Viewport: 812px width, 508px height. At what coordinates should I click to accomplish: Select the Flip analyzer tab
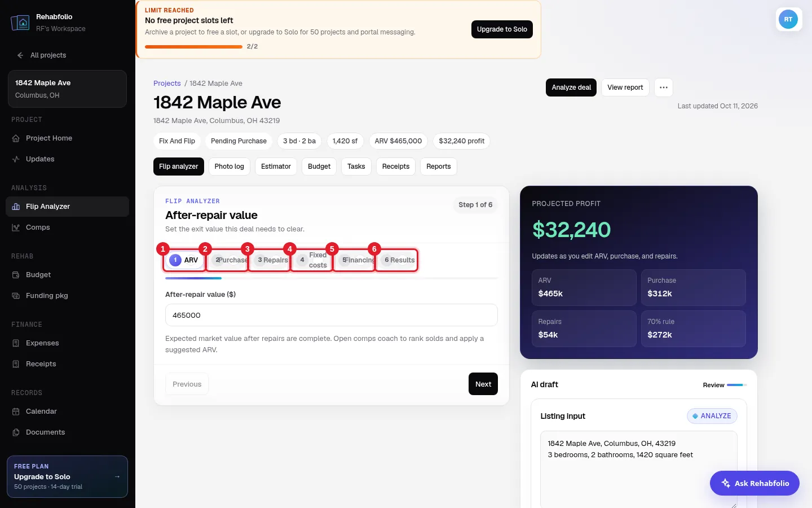179,167
